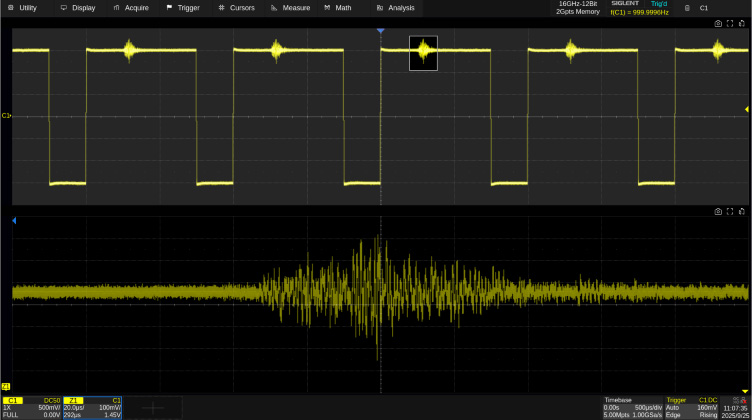
Task: Click the f(C1) frequency counter readout
Action: coord(639,12)
